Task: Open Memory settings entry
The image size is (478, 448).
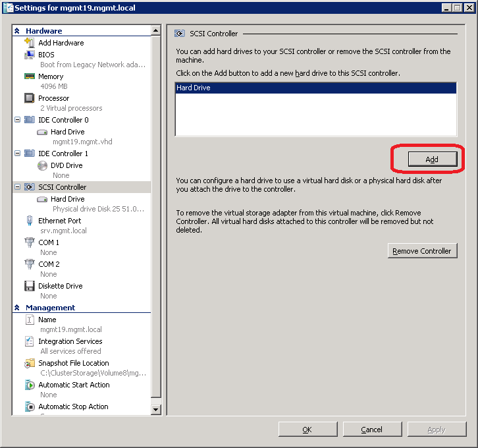Action: [x=51, y=76]
